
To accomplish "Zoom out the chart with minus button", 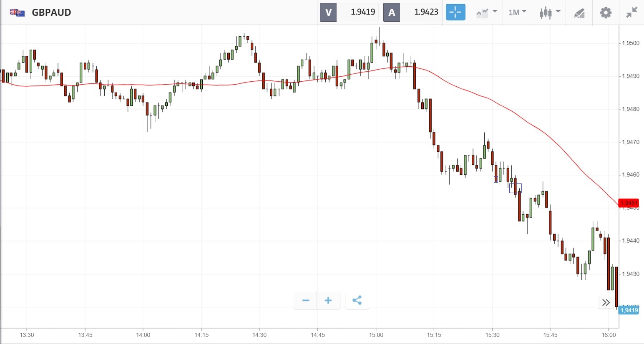I will [306, 301].
